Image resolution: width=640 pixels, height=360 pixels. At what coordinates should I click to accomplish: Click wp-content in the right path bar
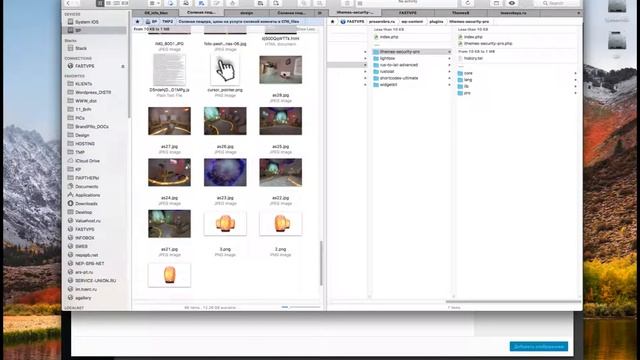coord(412,21)
